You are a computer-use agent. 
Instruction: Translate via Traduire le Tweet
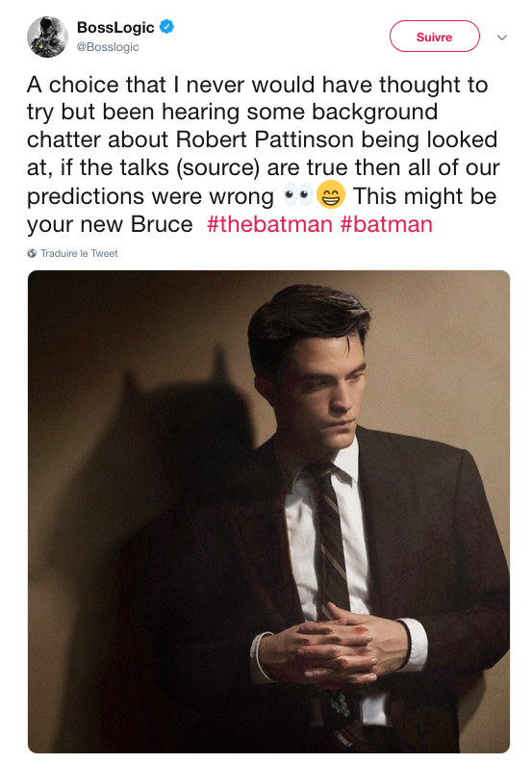point(79,253)
